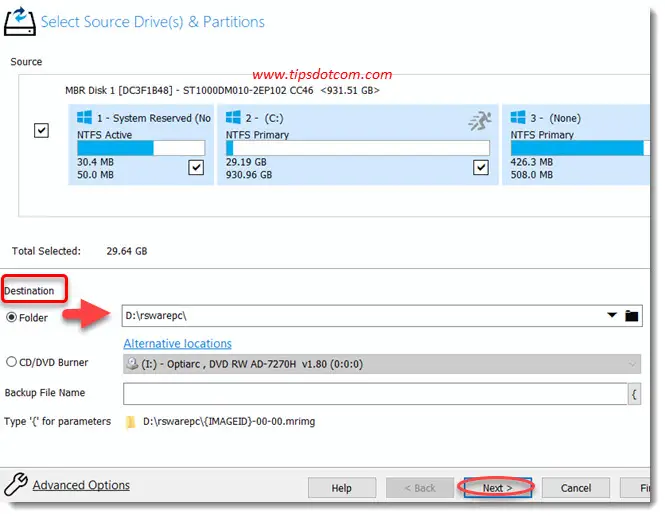Toggle the MBR Disk 1 checkbox
The height and width of the screenshot is (517, 665).
[x=41, y=130]
